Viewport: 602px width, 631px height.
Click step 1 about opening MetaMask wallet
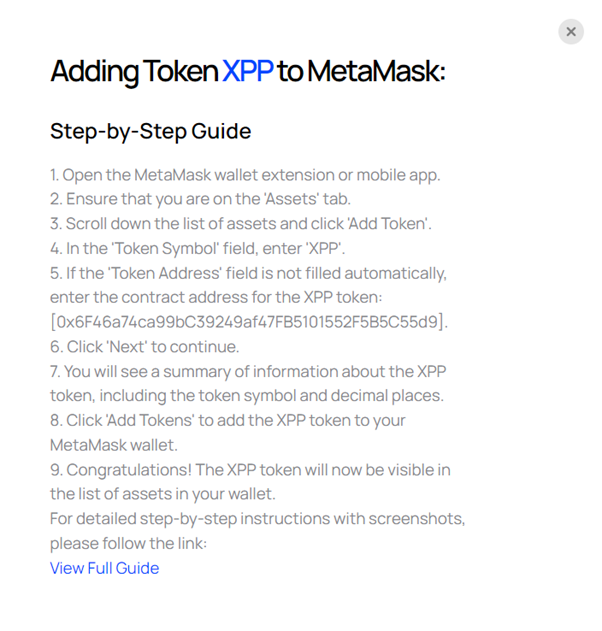[x=245, y=175]
